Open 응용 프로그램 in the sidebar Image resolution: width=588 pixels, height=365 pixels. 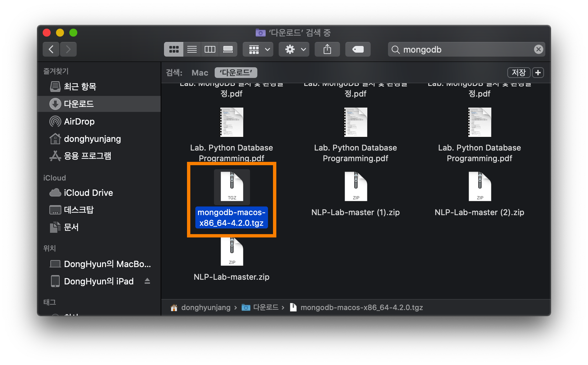tap(99, 156)
